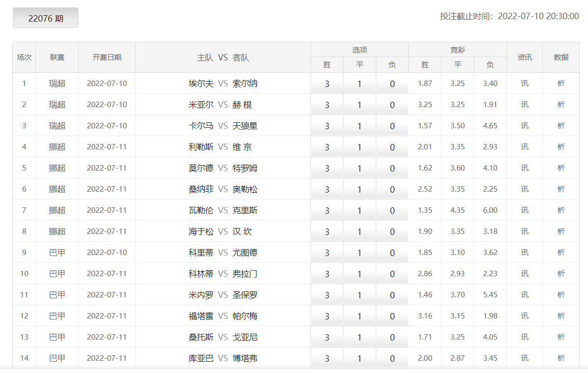The image size is (588, 373).
Task: Click home team name 瓦勒伦
Action: coord(201,210)
